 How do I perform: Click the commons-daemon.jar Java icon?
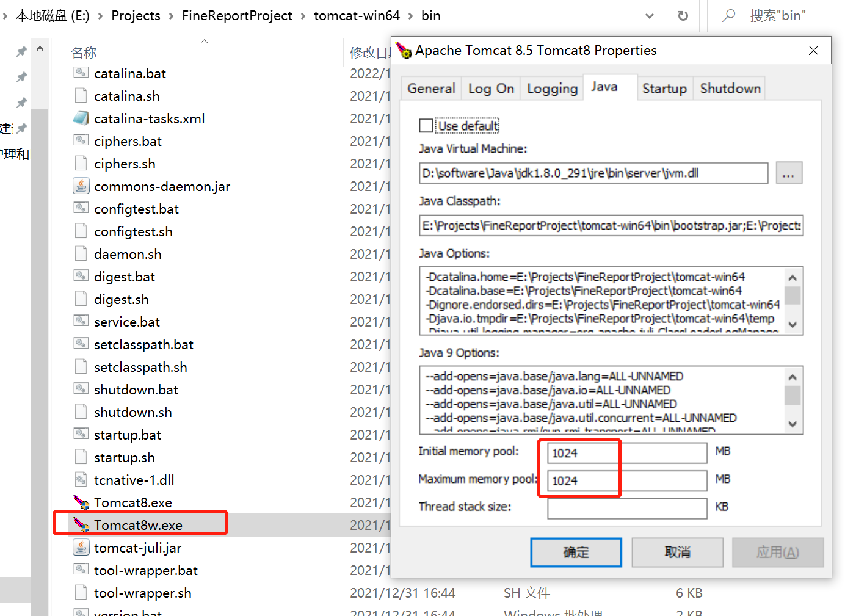(x=81, y=186)
